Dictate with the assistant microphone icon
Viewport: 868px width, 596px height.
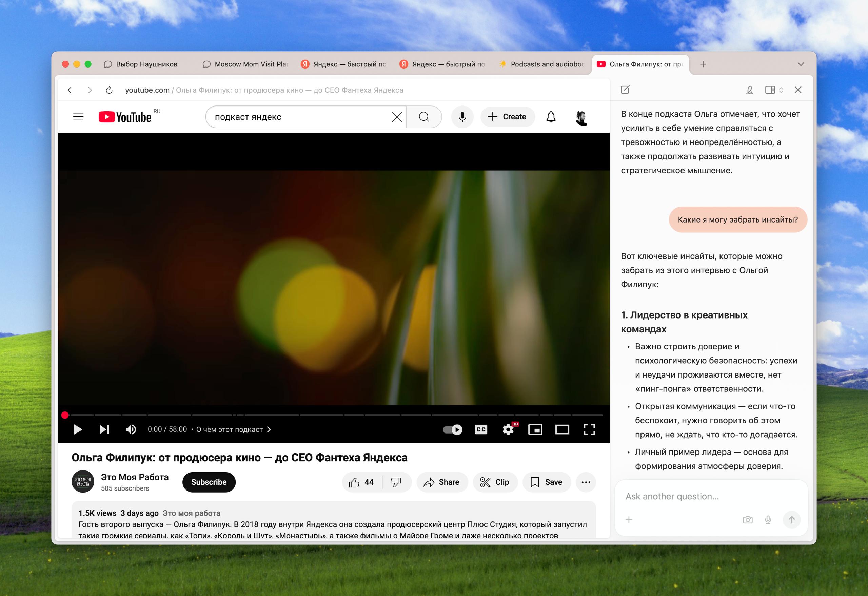768,520
